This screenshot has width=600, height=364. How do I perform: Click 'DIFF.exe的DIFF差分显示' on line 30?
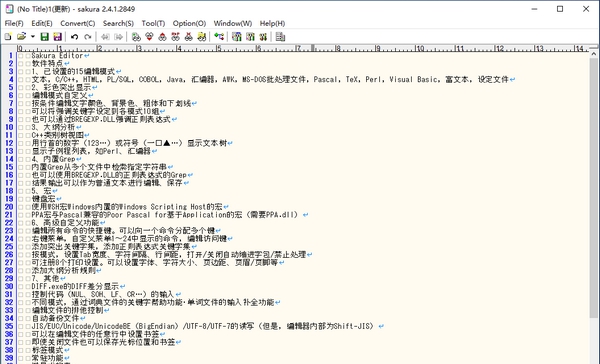coord(75,286)
